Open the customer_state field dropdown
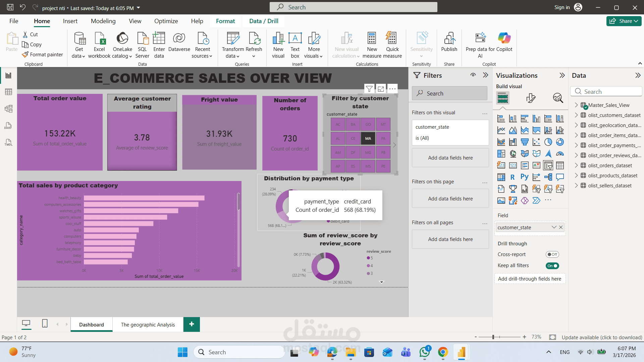Screen dimensions: 644x362 pyautogui.click(x=554, y=227)
